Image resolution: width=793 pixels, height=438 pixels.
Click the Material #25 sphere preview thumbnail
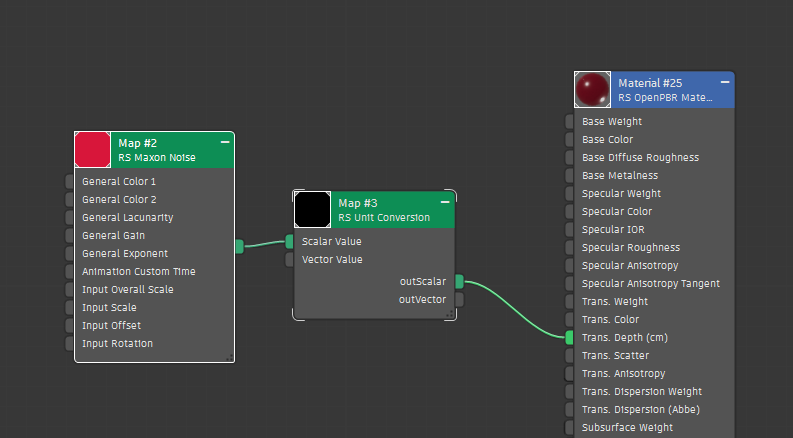pos(592,90)
